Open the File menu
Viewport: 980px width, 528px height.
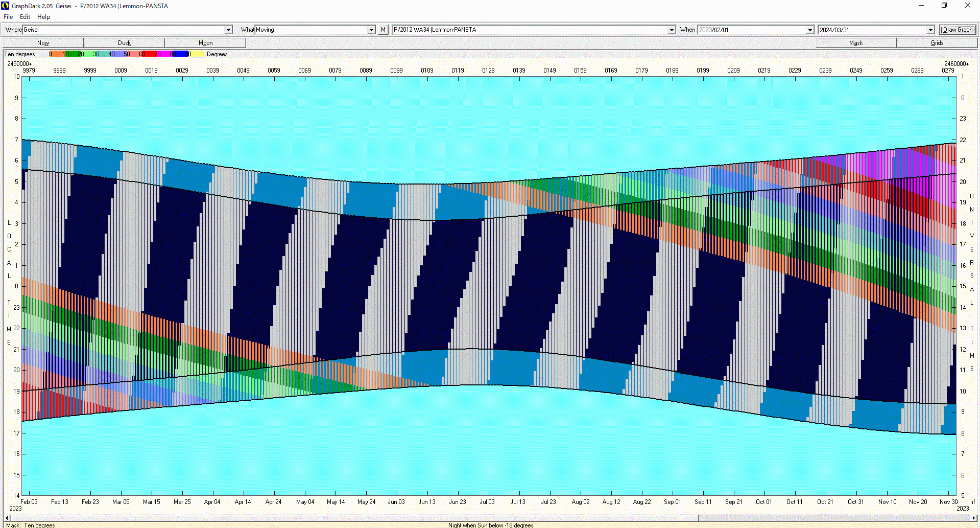pos(8,17)
